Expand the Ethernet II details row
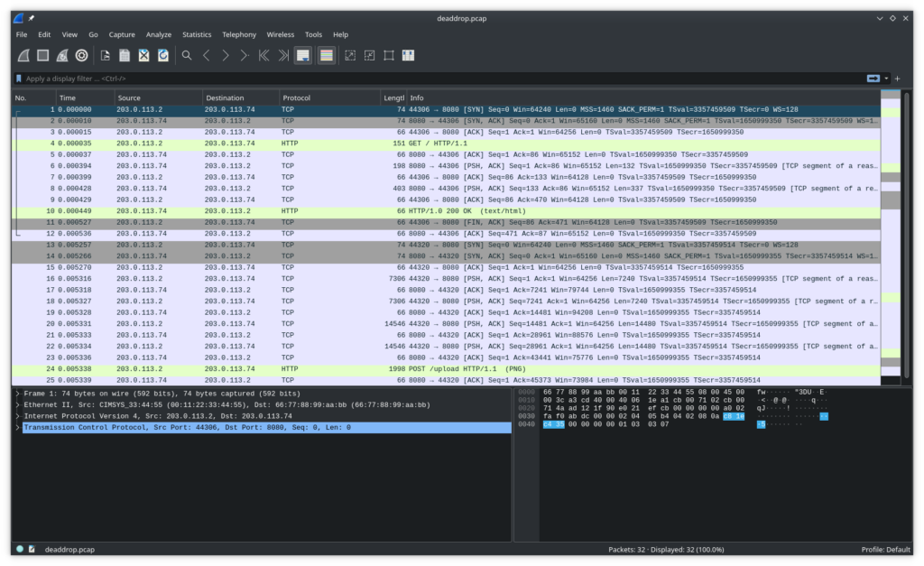The height and width of the screenshot is (566, 924). point(17,404)
